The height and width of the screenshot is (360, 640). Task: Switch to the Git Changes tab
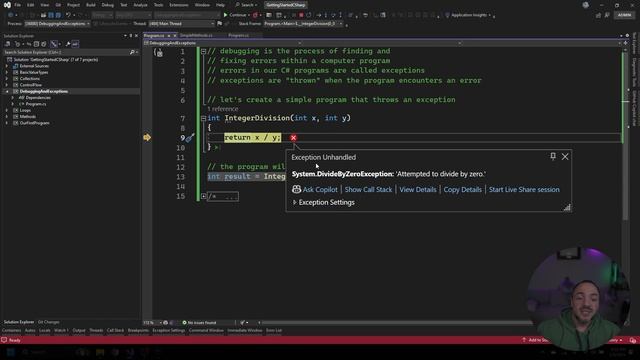[49, 322]
